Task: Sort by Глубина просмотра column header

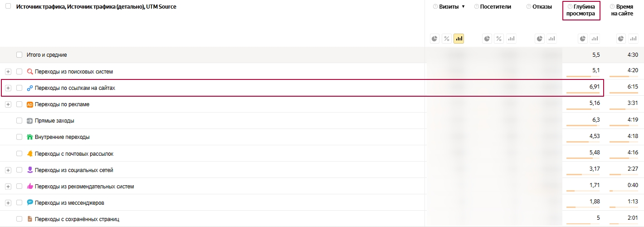Action: (x=581, y=10)
